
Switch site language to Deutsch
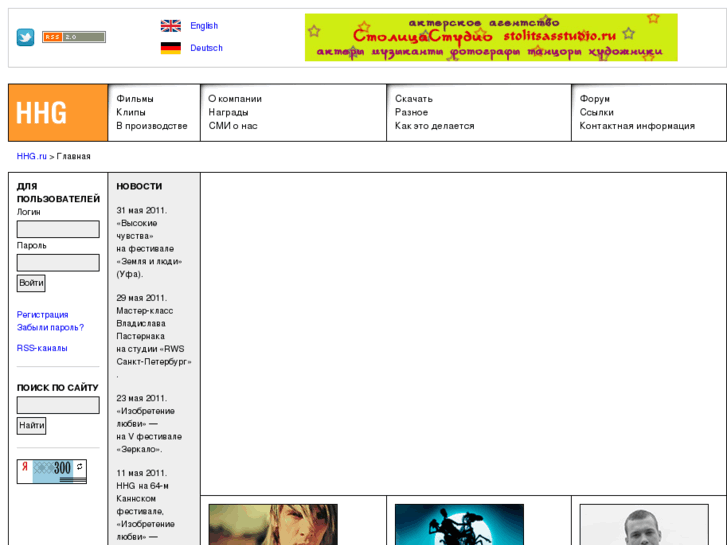tap(206, 48)
